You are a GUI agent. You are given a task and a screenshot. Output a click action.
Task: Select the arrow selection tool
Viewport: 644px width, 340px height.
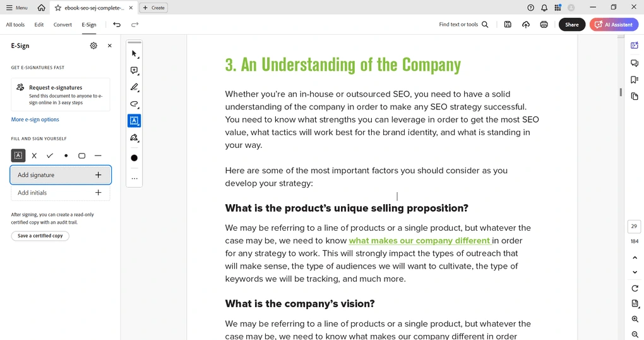click(134, 54)
